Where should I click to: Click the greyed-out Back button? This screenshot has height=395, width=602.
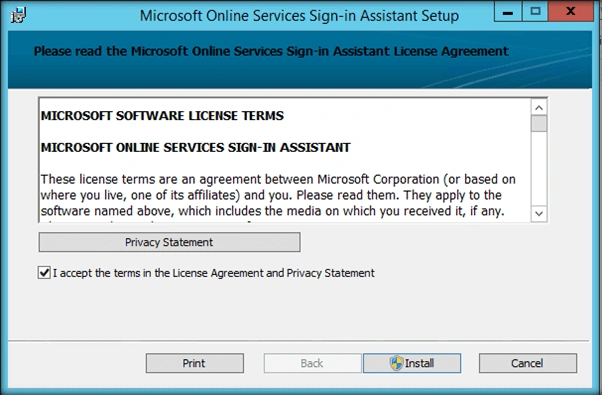pos(312,363)
